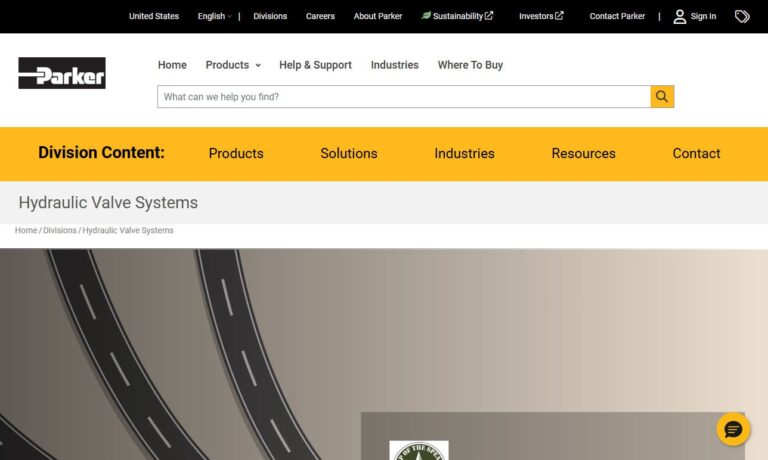This screenshot has height=460, width=768.
Task: Open Industries in the main navigation
Action: [x=394, y=65]
